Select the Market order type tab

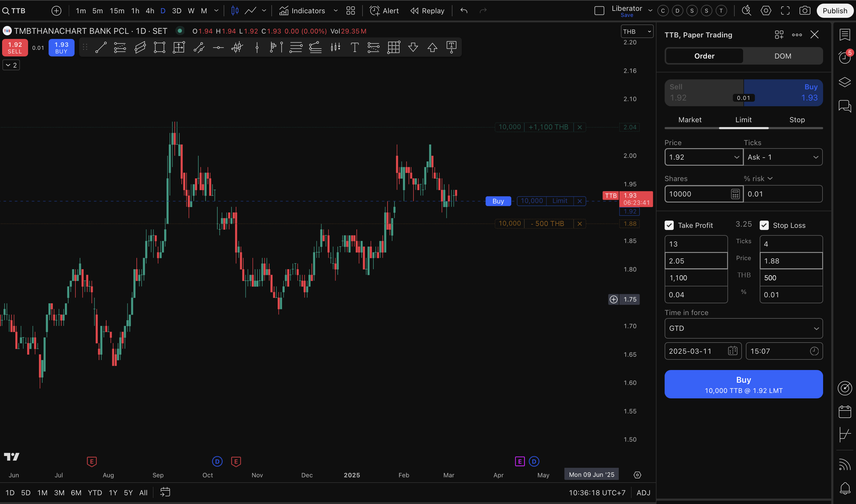click(x=690, y=120)
